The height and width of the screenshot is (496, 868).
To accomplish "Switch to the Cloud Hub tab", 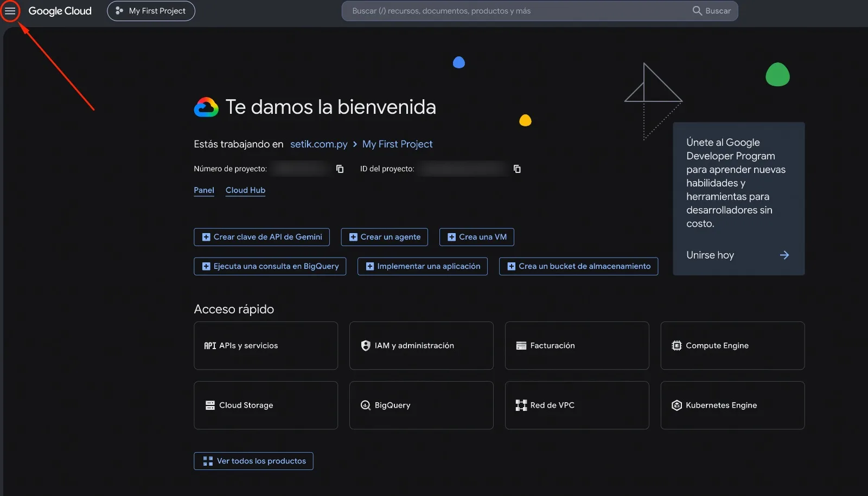I will pos(245,190).
